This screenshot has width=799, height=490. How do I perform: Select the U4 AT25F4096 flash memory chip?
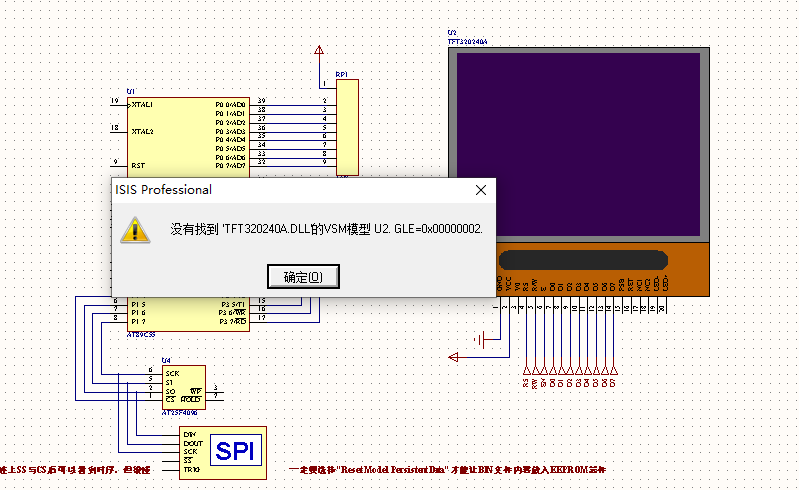(x=184, y=388)
